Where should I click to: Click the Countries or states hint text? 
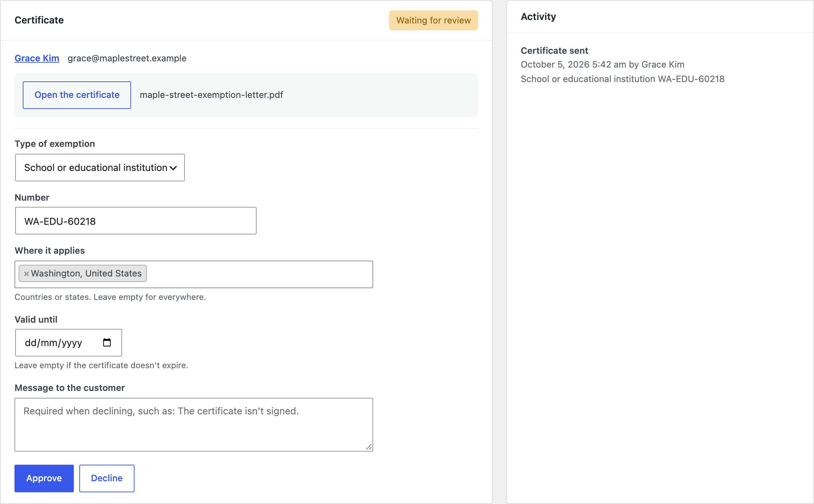(x=110, y=297)
